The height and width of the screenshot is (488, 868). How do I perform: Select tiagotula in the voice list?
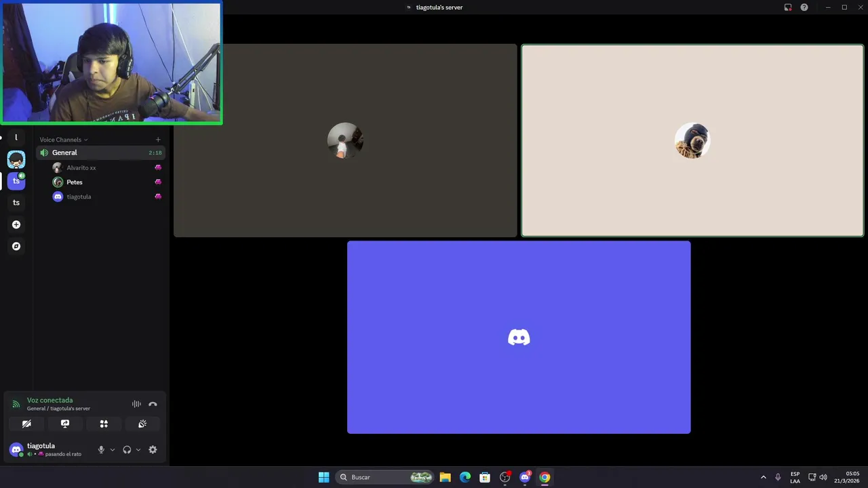(79, 197)
